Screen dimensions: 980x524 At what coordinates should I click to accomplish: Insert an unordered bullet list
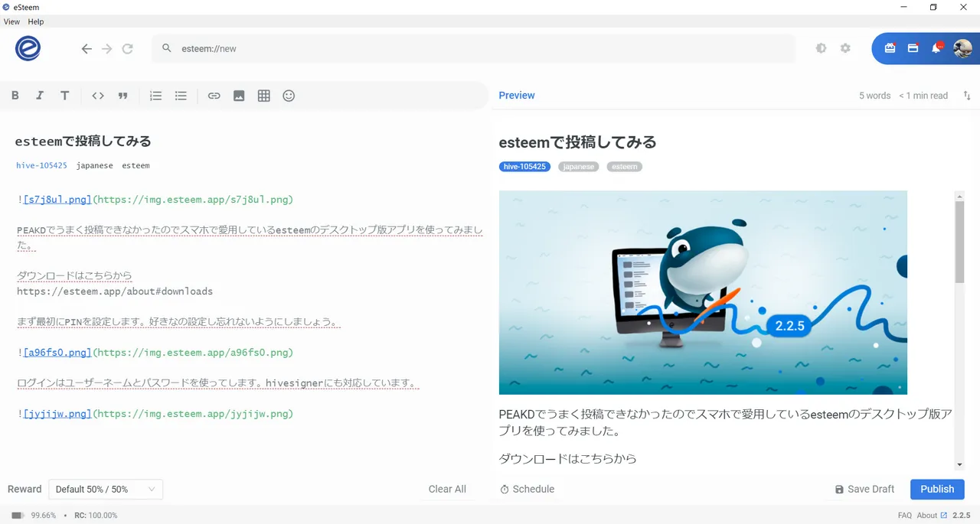[181, 96]
